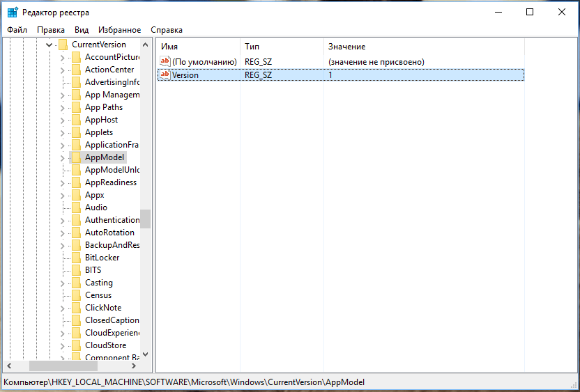
Task: Click the Census folder icon
Action: coord(76,295)
